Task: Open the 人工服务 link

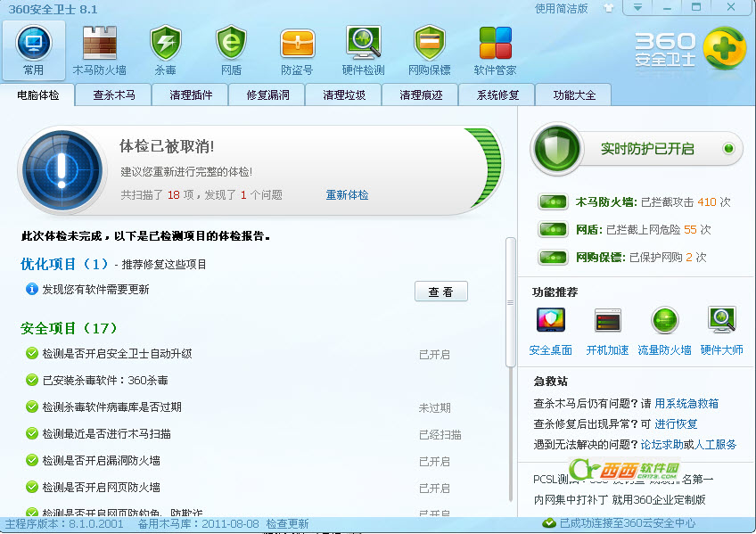Action: pos(716,444)
